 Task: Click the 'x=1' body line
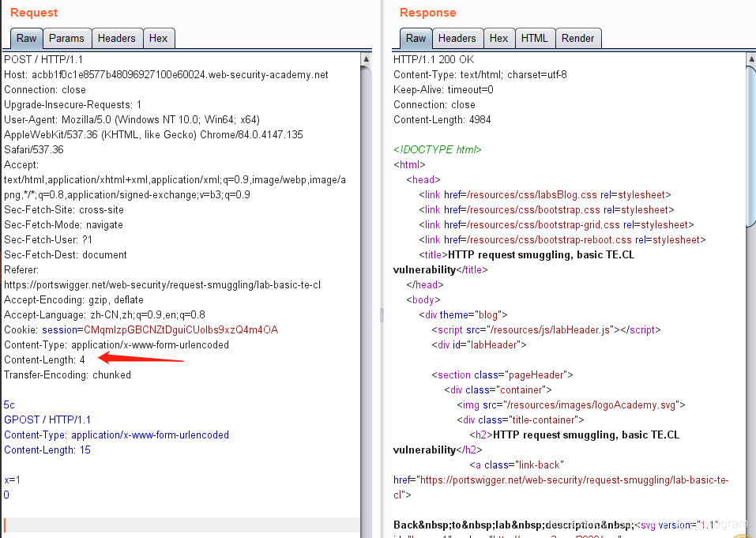(x=12, y=480)
